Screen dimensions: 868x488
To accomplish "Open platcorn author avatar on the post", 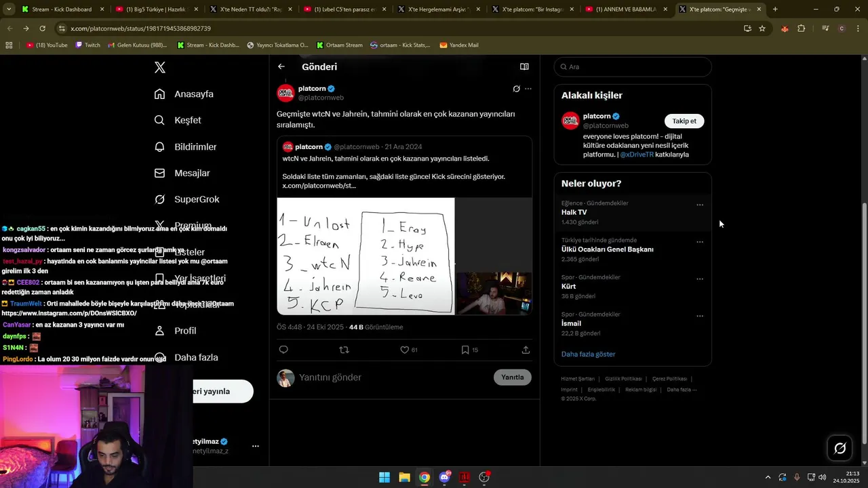I will coord(285,93).
